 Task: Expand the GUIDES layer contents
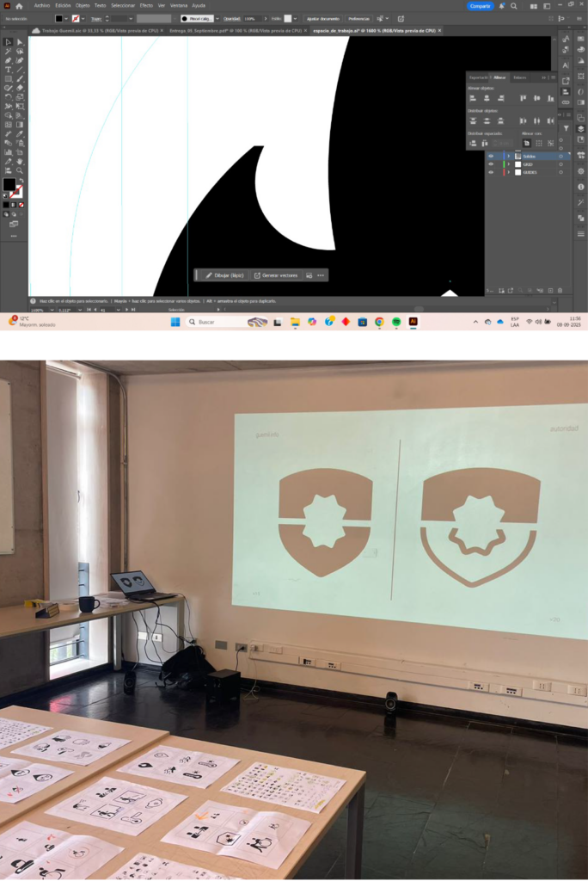509,172
